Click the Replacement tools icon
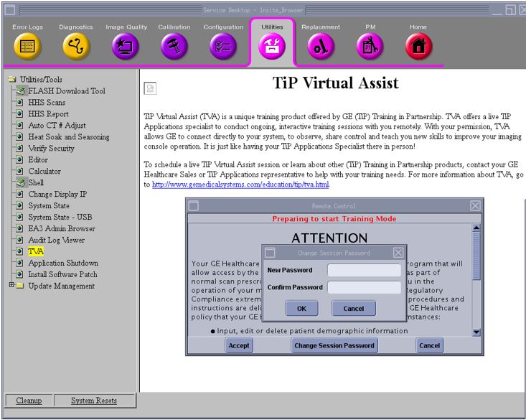This screenshot has width=526, height=420. click(321, 47)
